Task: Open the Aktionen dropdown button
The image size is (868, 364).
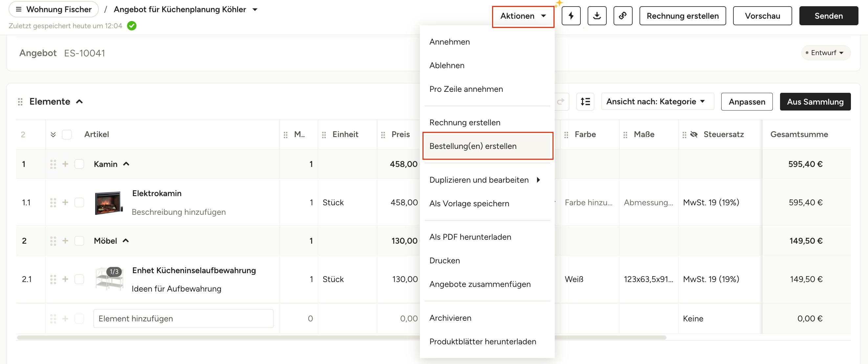Action: (x=523, y=16)
